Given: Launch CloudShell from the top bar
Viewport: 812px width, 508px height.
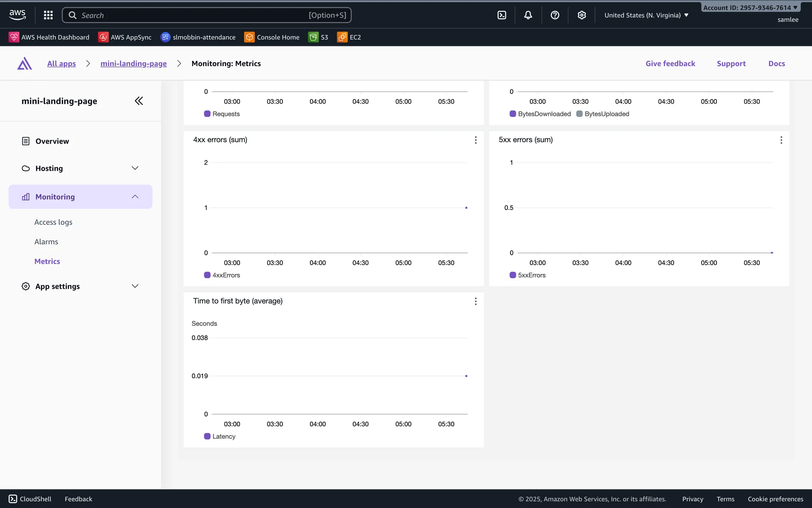Looking at the screenshot, I should 502,15.
